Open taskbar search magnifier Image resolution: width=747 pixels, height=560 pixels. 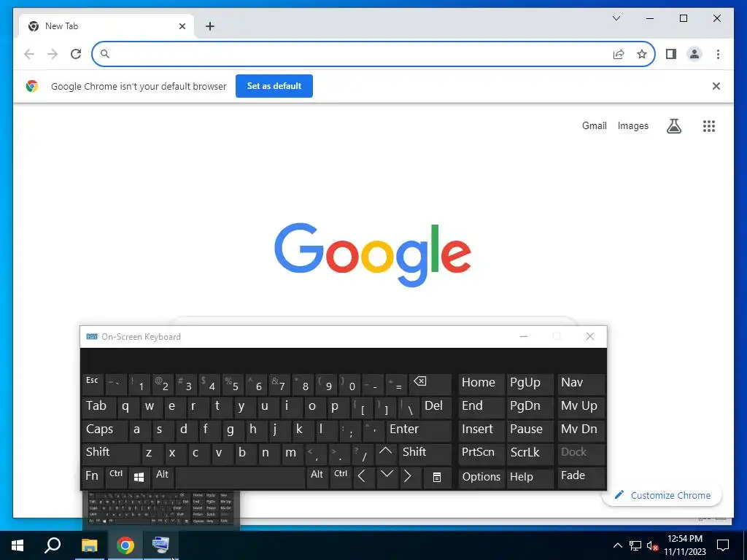(53, 545)
